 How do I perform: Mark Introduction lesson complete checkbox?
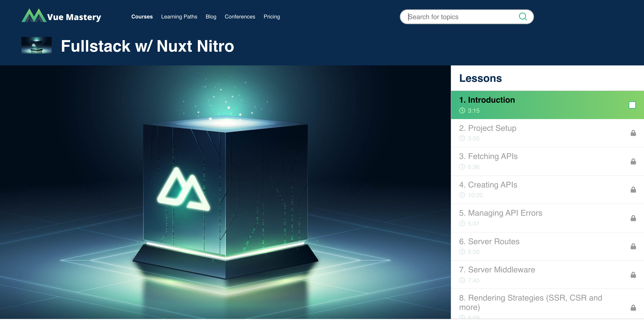click(632, 105)
